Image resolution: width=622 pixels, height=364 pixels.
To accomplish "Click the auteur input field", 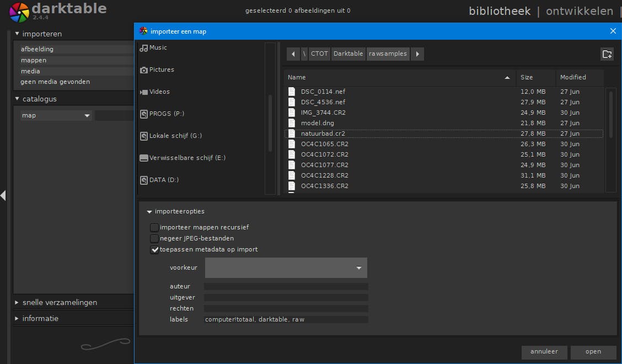I will pyautogui.click(x=286, y=287).
